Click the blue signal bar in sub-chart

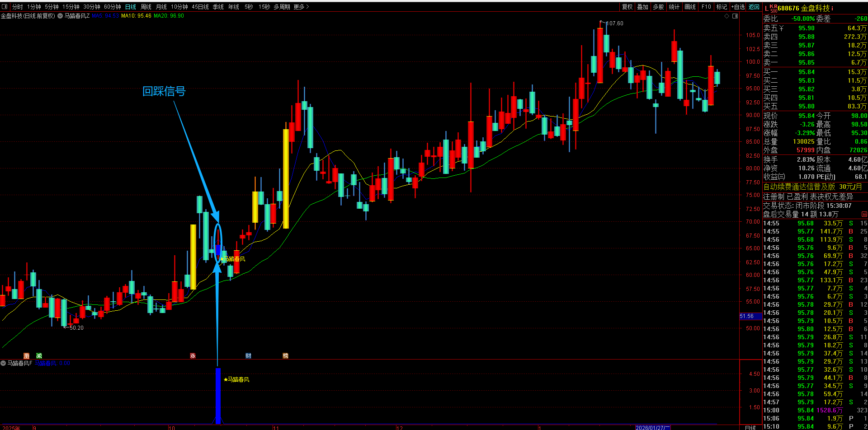point(218,396)
